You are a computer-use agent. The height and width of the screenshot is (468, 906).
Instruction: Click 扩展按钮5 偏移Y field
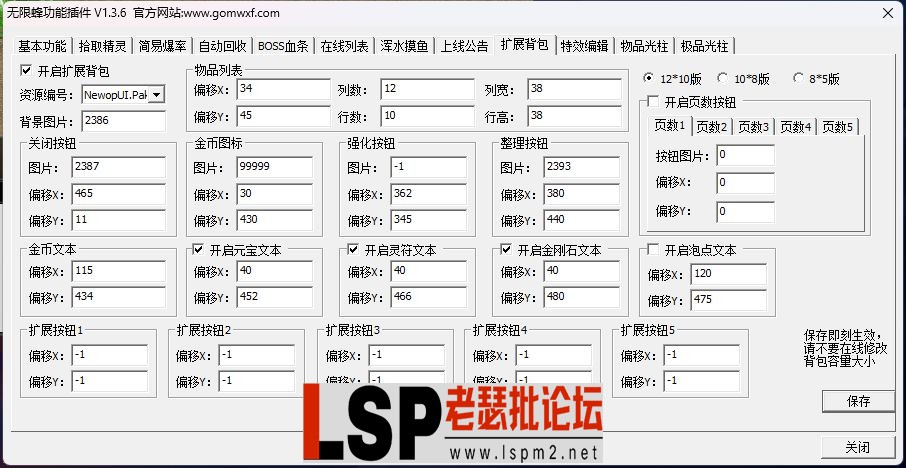(701, 381)
